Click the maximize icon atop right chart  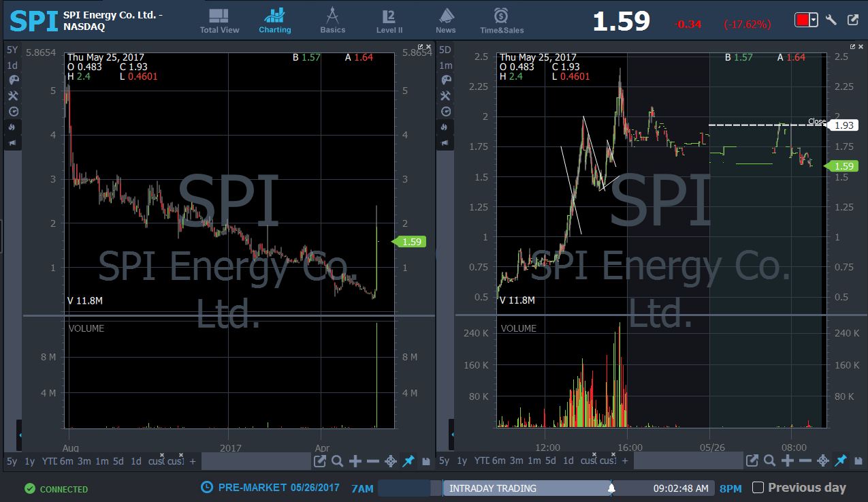coord(852,46)
